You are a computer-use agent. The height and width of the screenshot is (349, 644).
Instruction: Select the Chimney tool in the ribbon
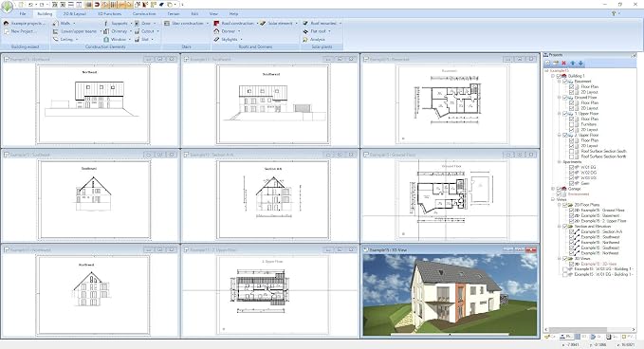pos(116,31)
